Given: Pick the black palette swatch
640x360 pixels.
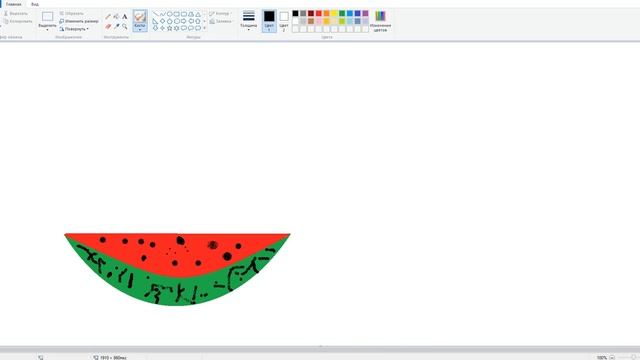Looking at the screenshot, I should (x=296, y=13).
